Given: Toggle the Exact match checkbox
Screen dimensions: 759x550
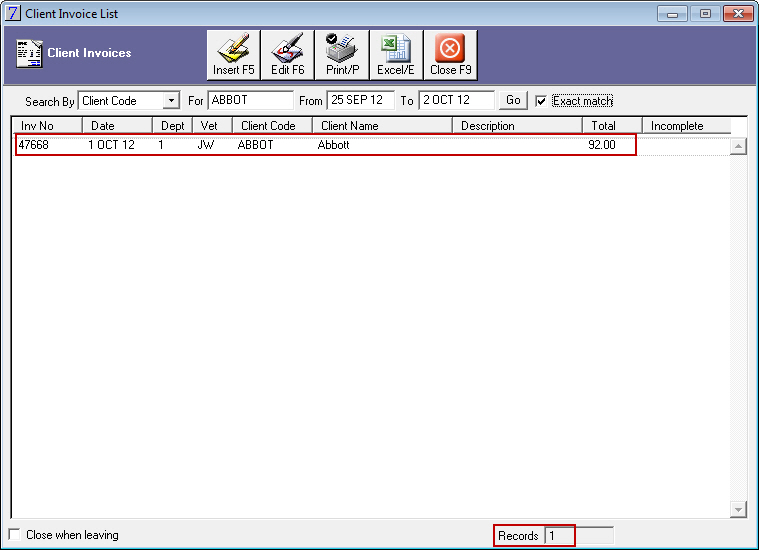Looking at the screenshot, I should (541, 101).
